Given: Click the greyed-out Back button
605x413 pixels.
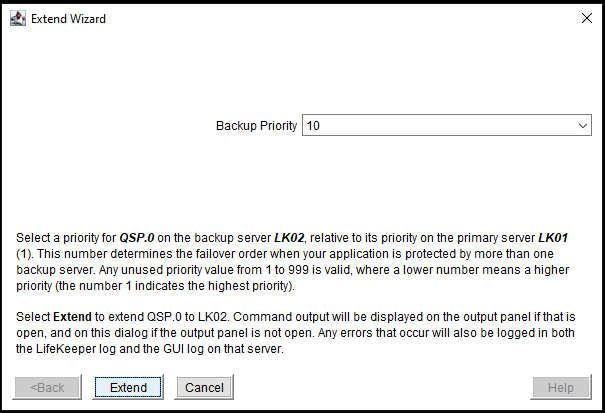Looking at the screenshot, I should (x=47, y=387).
